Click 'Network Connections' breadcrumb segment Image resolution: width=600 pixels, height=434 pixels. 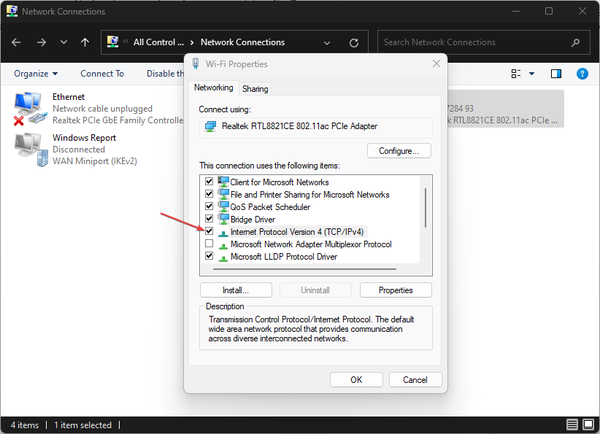pos(243,42)
